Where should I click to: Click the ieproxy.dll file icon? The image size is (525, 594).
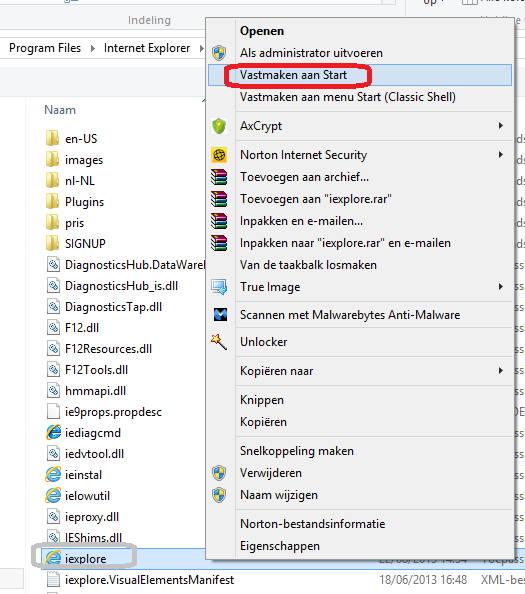[53, 516]
